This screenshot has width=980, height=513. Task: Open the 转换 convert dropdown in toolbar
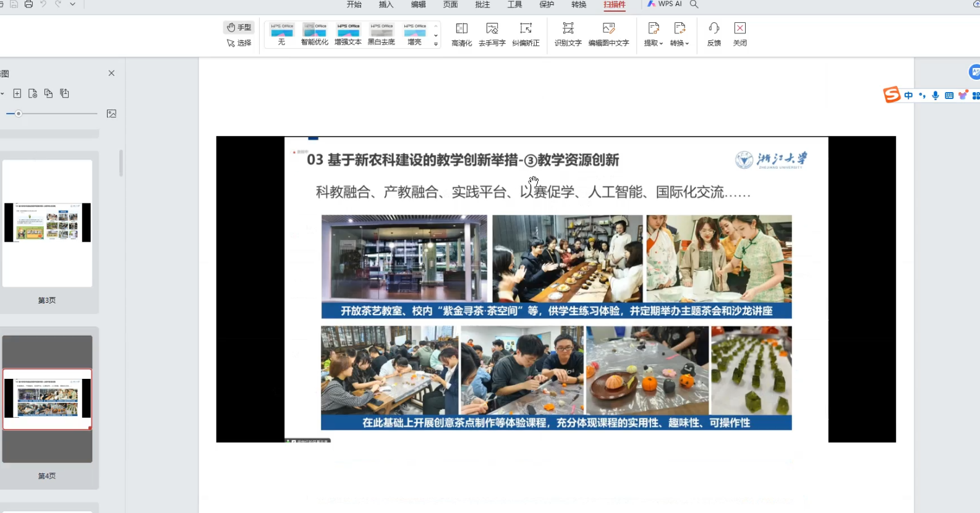coord(680,34)
